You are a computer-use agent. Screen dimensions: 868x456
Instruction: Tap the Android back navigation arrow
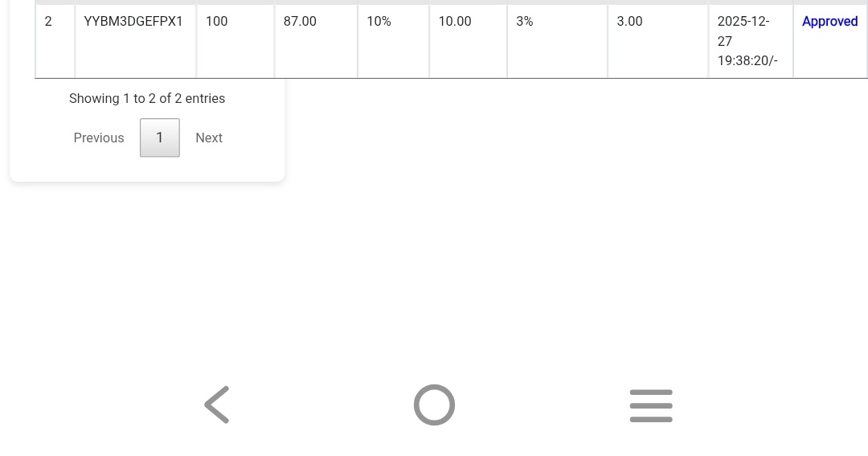pos(217,405)
